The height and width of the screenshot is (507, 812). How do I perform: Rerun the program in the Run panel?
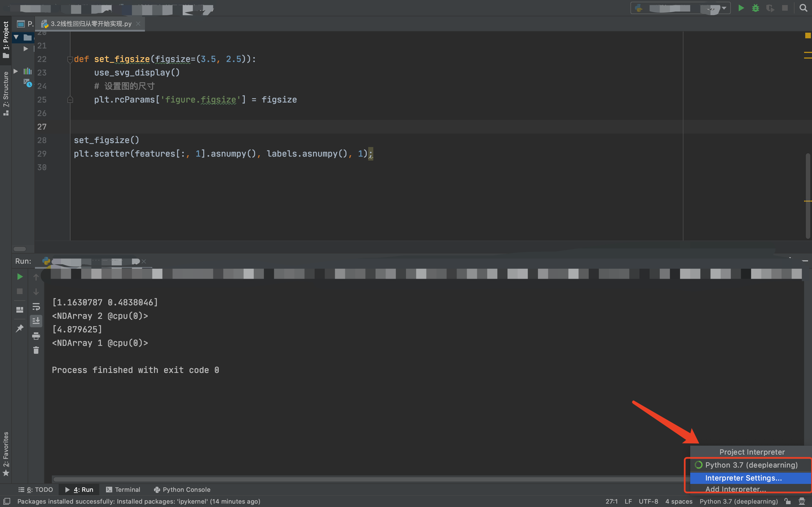click(19, 277)
